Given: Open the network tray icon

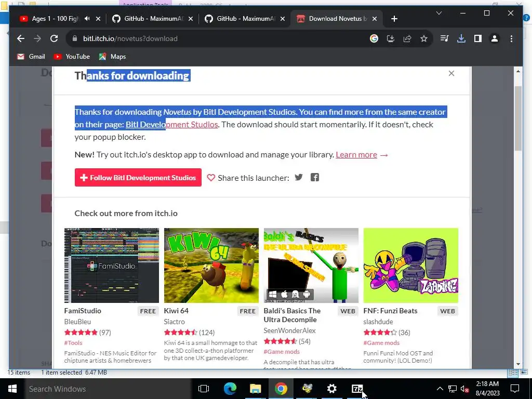Looking at the screenshot, I should tap(453, 389).
